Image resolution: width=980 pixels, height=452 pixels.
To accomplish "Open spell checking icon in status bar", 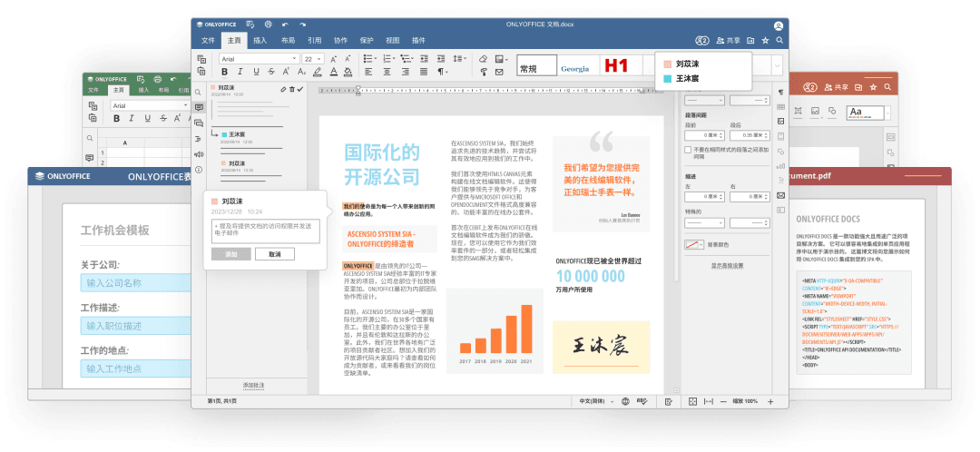I will point(642,401).
